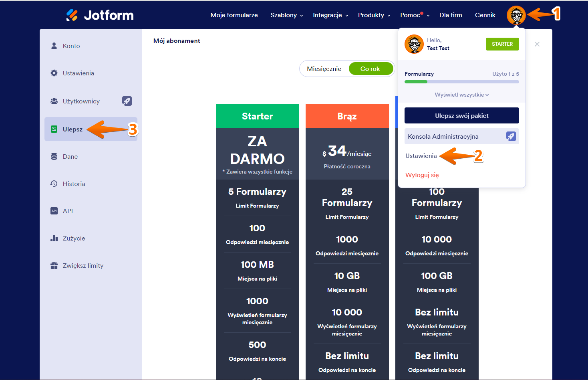This screenshot has height=380, width=588.
Task: Click the Zużycie bar chart icon
Action: pyautogui.click(x=54, y=238)
